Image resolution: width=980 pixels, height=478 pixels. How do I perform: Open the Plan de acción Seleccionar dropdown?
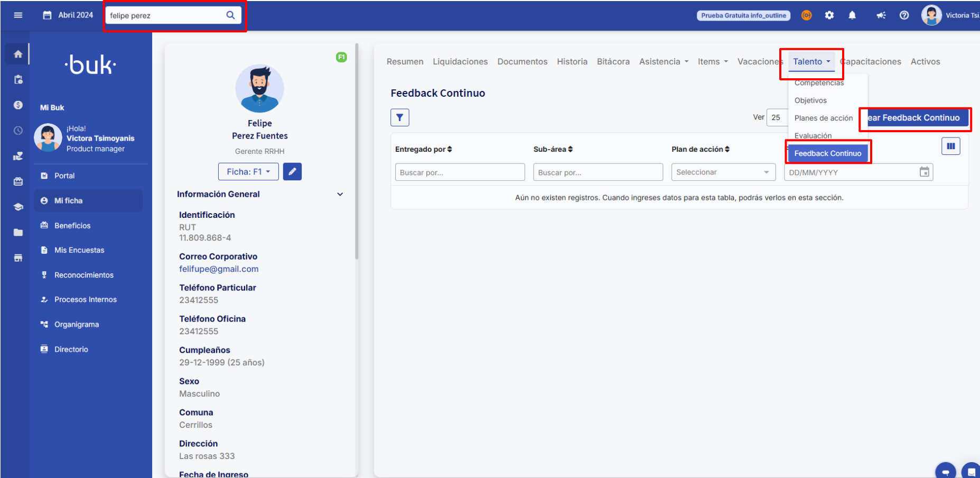723,172
